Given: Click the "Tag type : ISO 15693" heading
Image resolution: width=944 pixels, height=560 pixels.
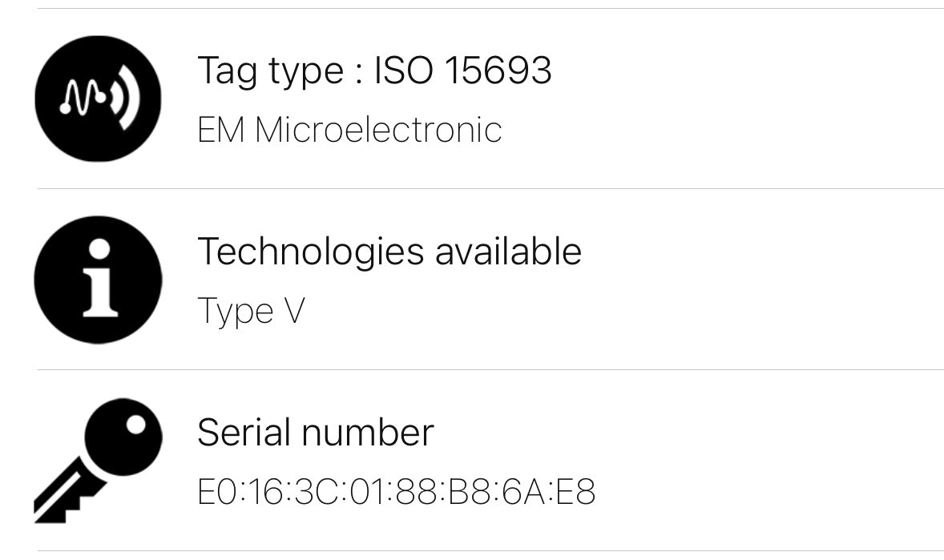Looking at the screenshot, I should click(374, 71).
